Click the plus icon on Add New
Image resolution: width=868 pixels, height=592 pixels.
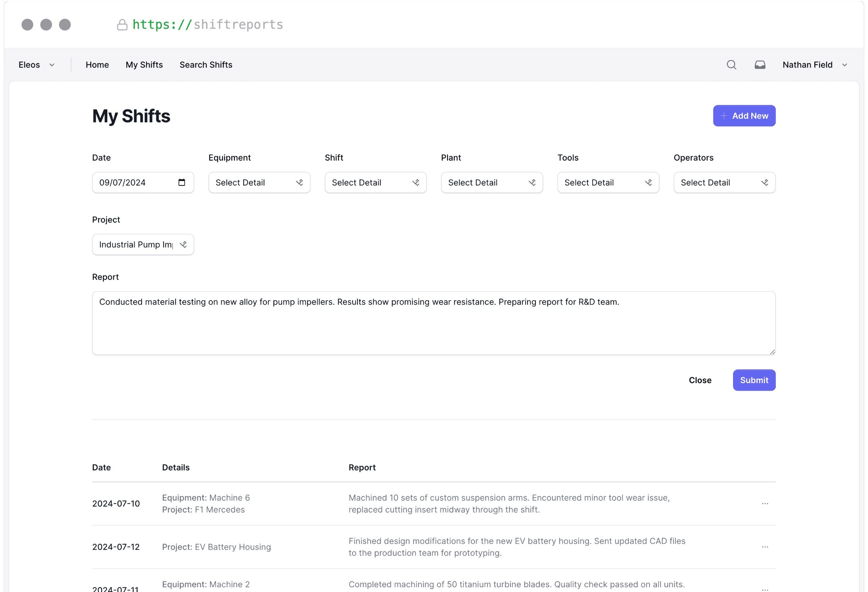pyautogui.click(x=724, y=116)
